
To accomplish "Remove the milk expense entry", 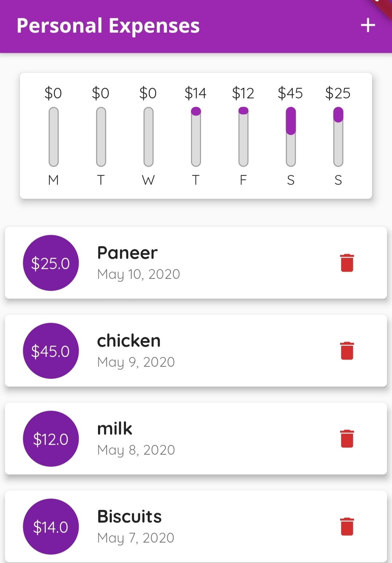I will [347, 439].
